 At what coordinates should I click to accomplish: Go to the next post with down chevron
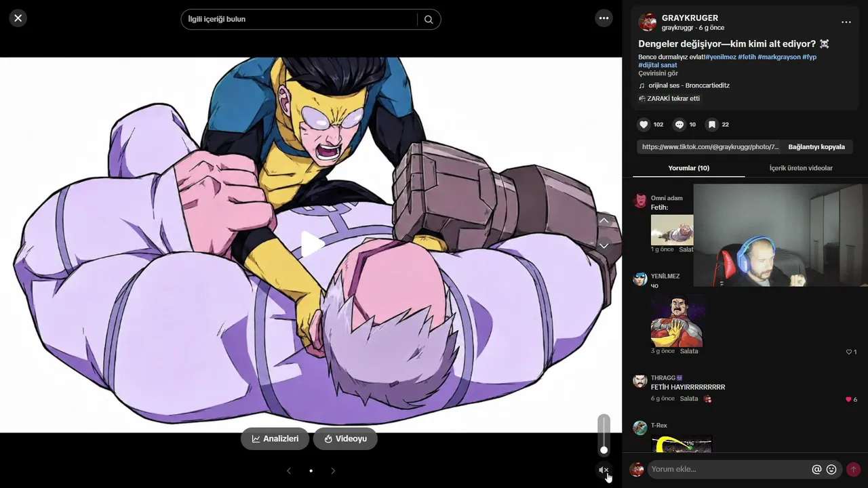604,245
